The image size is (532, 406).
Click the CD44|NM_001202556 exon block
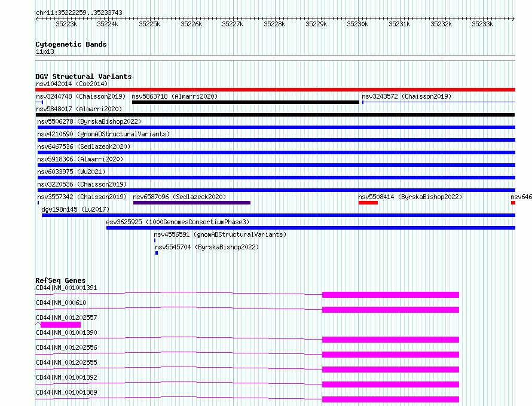(390, 355)
